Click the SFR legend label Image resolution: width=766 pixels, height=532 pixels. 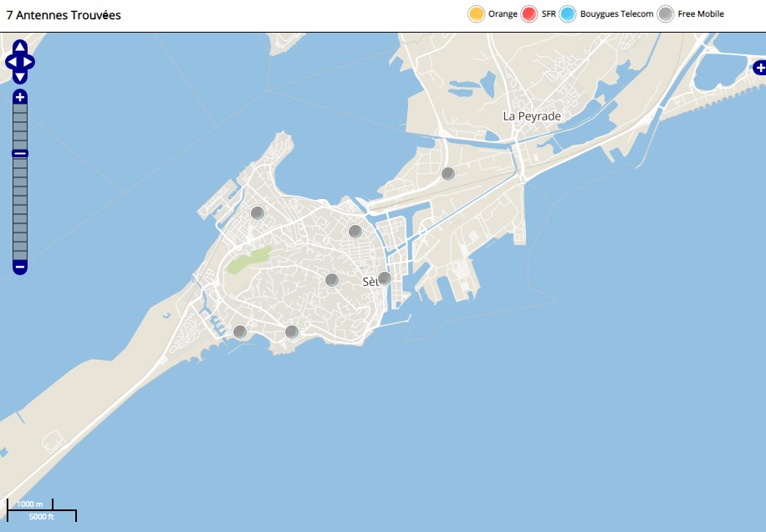549,14
